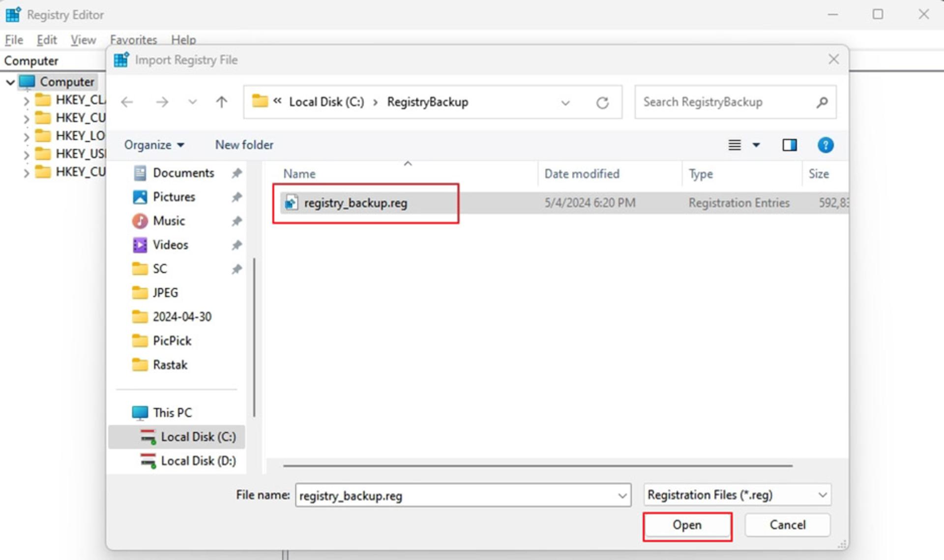Image resolution: width=944 pixels, height=560 pixels.
Task: Click the Back navigation arrow
Action: pos(127,102)
